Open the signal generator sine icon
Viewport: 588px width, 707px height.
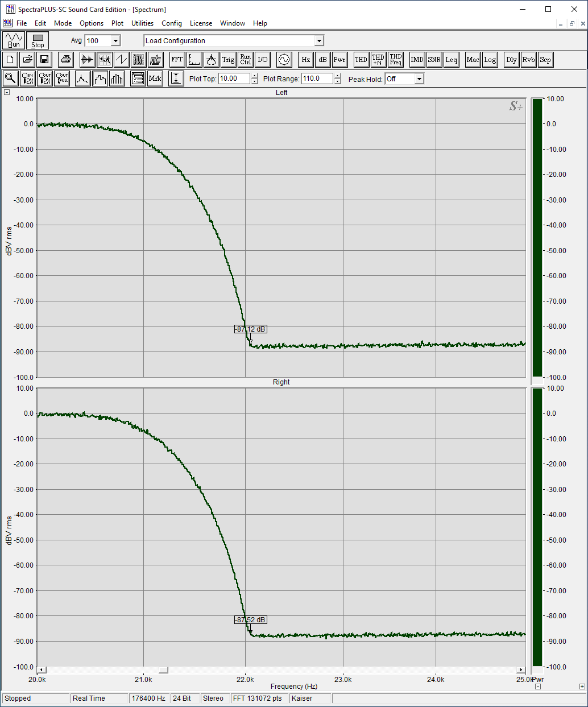point(284,60)
